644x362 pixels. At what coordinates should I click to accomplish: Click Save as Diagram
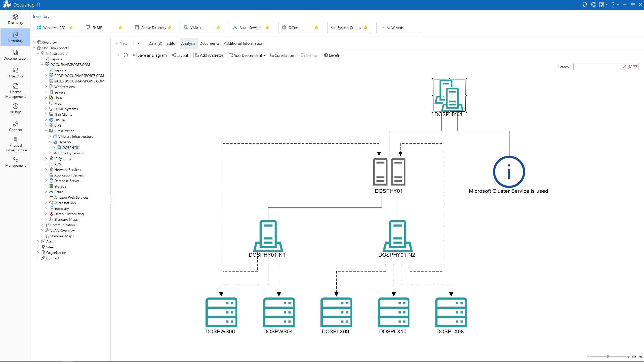[150, 55]
